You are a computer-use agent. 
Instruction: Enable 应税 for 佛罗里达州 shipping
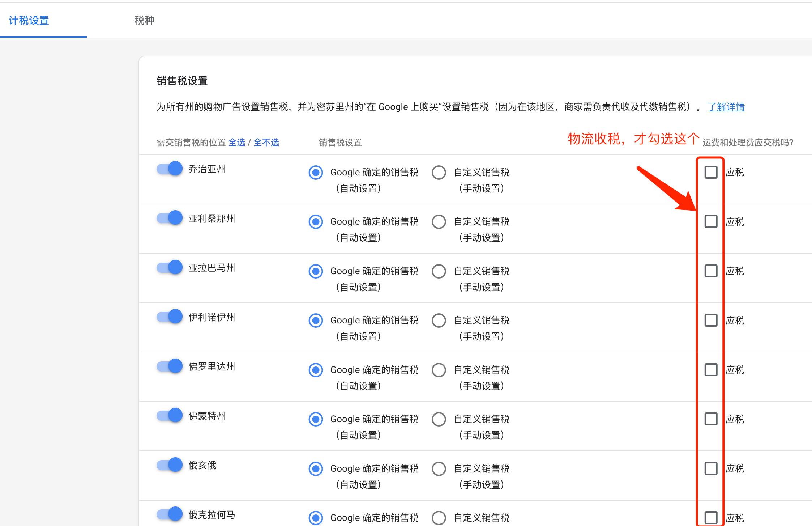pyautogui.click(x=711, y=370)
